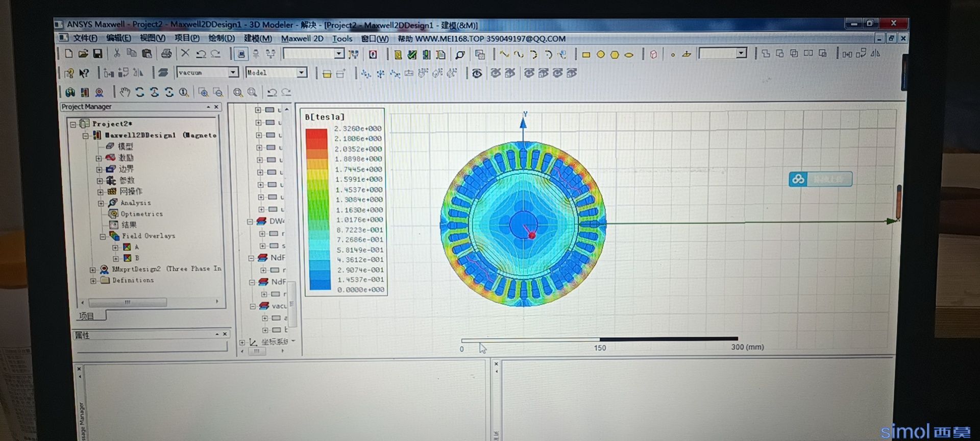Click the pink Draw box icon
Viewport: 980px width, 441px height.
pyautogui.click(x=653, y=55)
